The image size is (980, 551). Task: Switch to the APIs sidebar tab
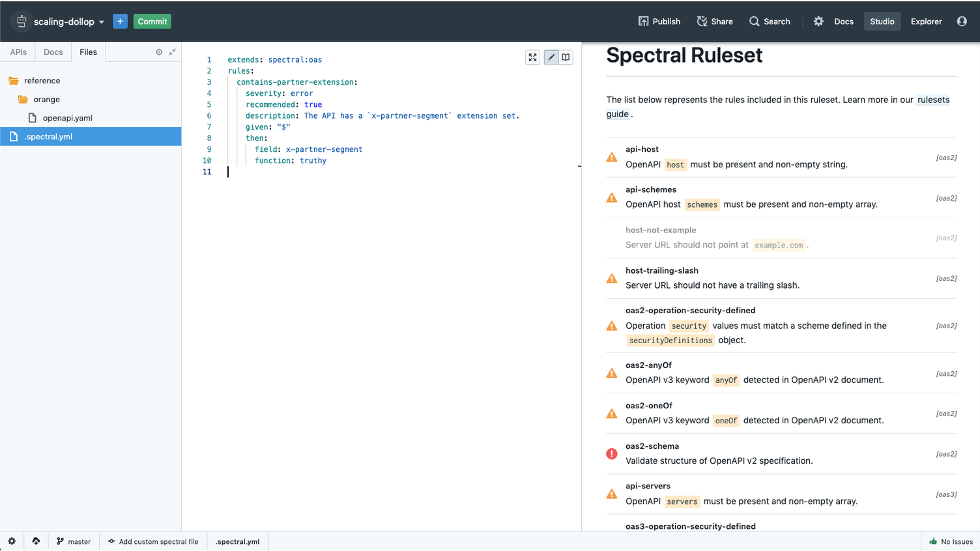18,52
